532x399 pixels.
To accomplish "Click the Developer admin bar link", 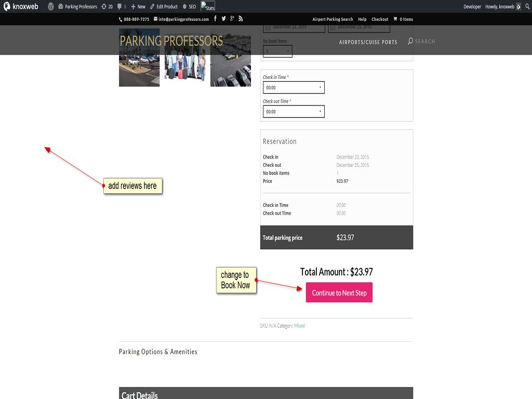I will click(x=472, y=6).
